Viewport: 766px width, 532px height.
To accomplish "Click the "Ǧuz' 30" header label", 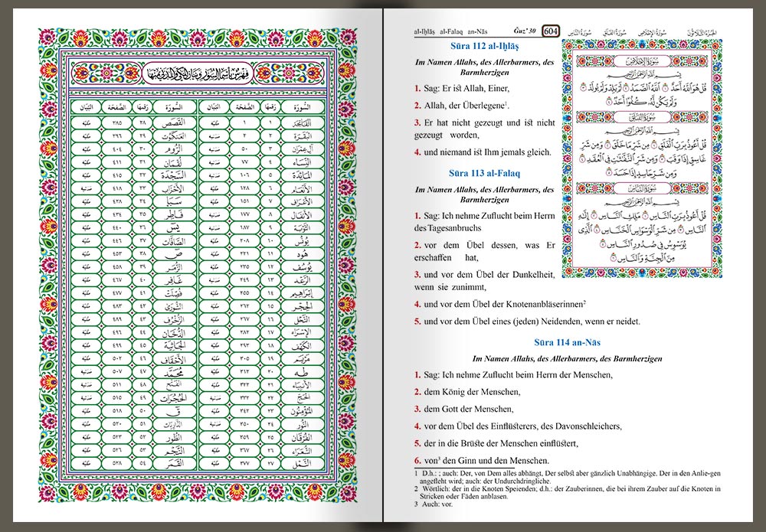I will [525, 31].
